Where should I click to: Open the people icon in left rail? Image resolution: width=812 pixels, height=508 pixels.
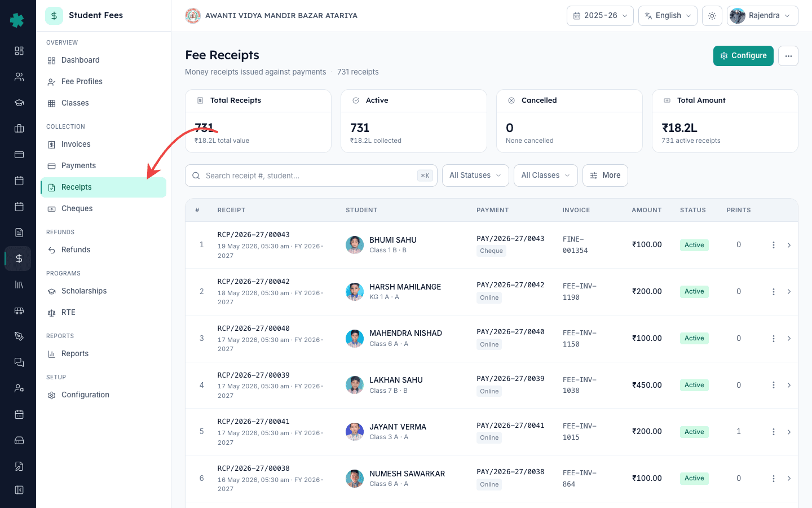pos(19,77)
